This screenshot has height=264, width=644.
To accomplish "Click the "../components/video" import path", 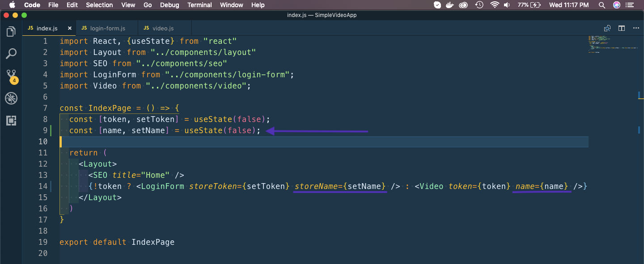I will tap(196, 86).
